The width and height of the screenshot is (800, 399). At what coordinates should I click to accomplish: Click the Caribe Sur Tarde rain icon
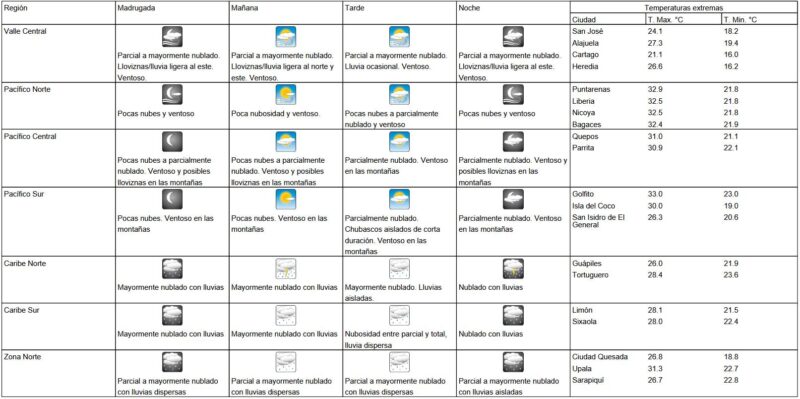[x=399, y=315]
